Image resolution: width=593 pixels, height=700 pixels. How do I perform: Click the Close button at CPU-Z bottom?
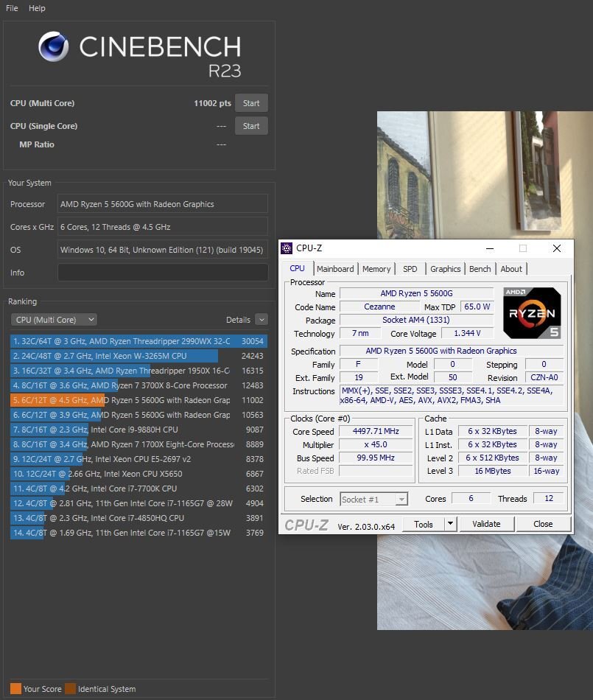coord(543,524)
